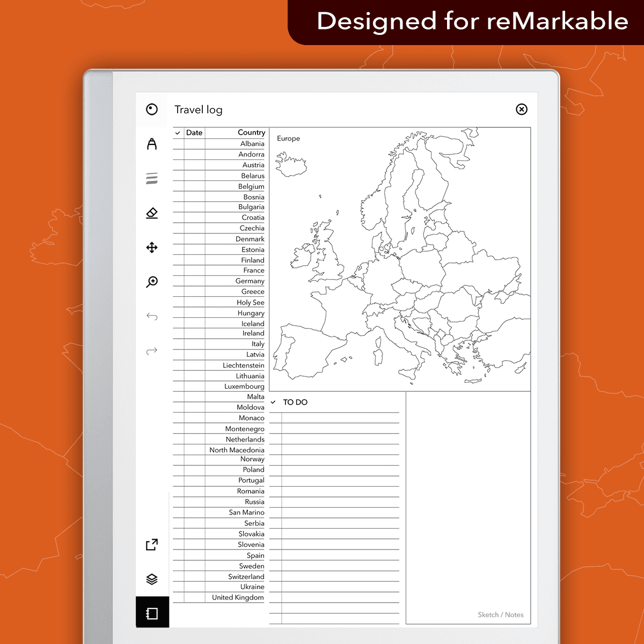The height and width of the screenshot is (644, 644).
Task: Open the brush thickness options
Action: click(152, 178)
